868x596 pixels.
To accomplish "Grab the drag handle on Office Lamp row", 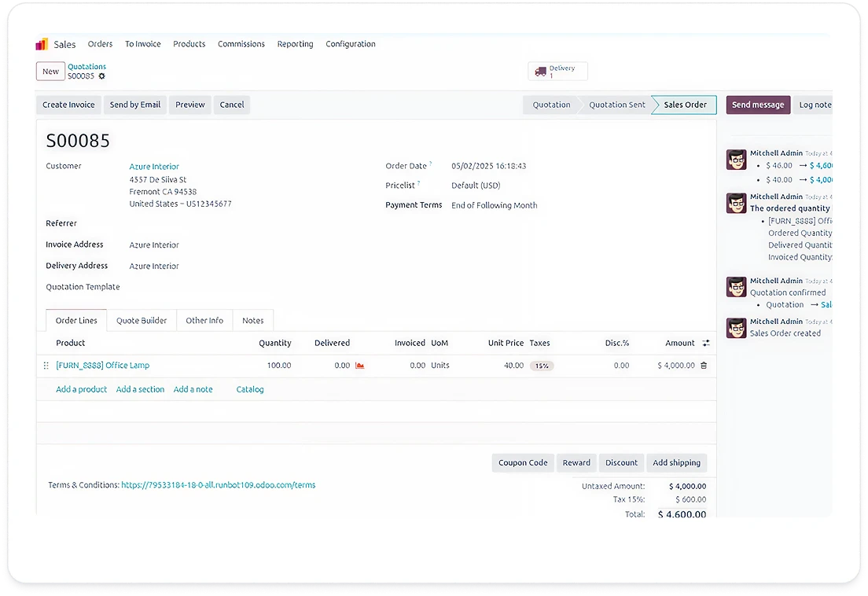I will pyautogui.click(x=46, y=366).
